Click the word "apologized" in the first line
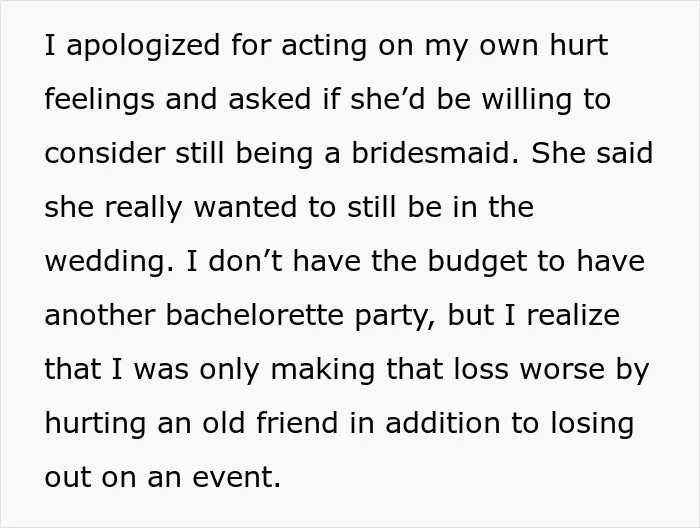This screenshot has height=528, width=700. (143, 46)
